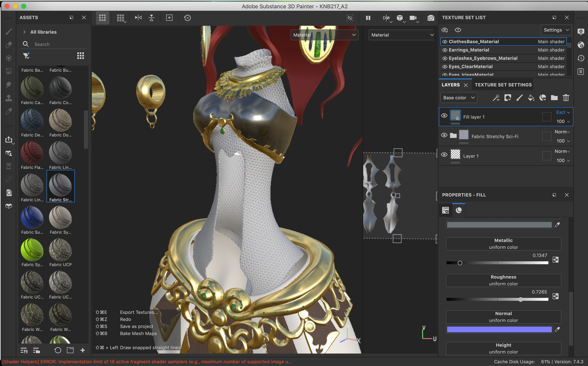This screenshot has height=366, width=588.
Task: Click the Add fill layer icon
Action: coord(531,98)
